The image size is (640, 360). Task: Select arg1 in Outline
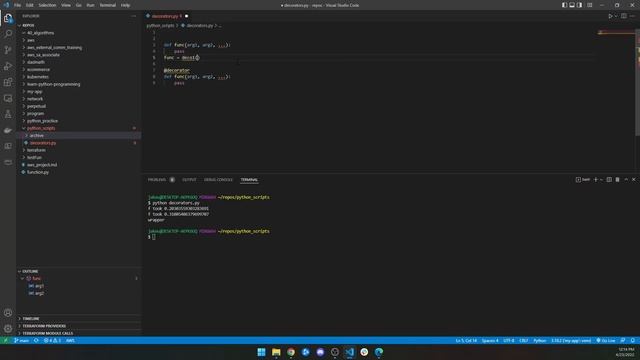(x=39, y=286)
